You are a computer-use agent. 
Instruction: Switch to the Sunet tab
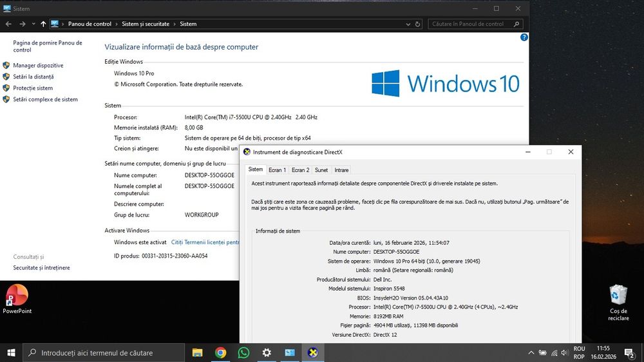click(x=321, y=169)
